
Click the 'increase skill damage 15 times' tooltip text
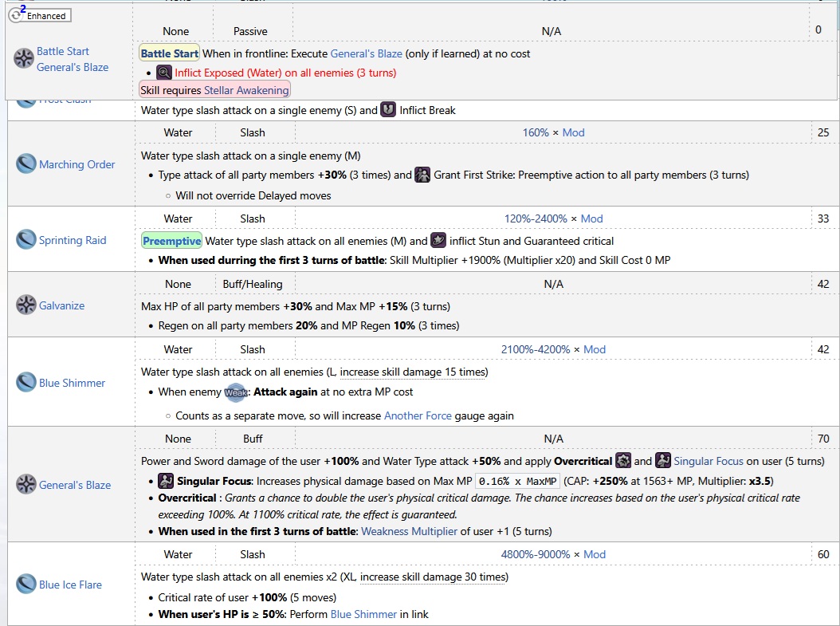point(413,372)
